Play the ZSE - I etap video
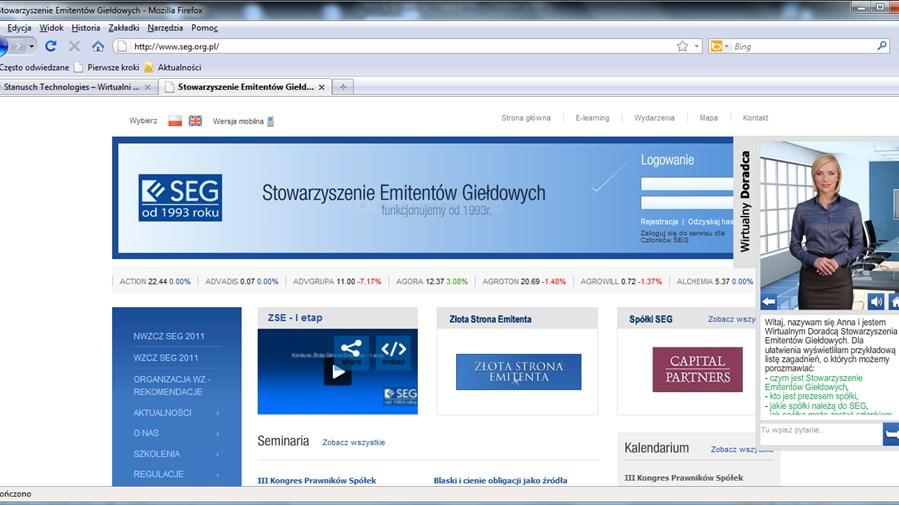The height and width of the screenshot is (505, 899). click(338, 372)
